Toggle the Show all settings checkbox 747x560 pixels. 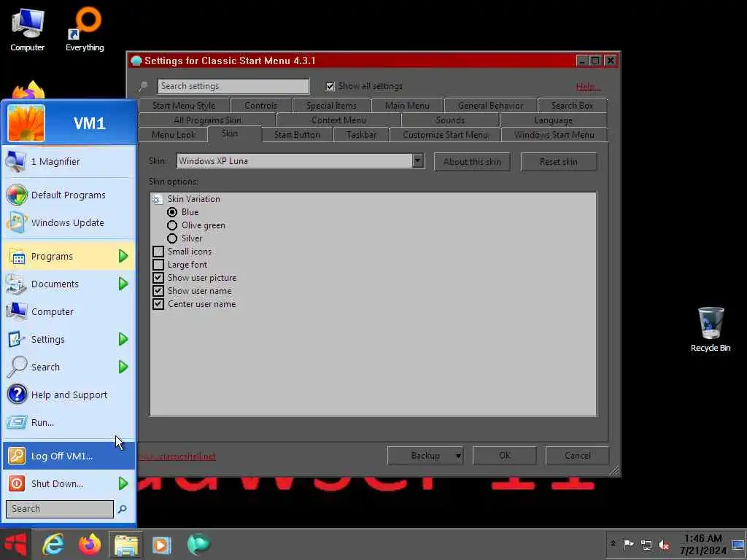click(x=330, y=86)
